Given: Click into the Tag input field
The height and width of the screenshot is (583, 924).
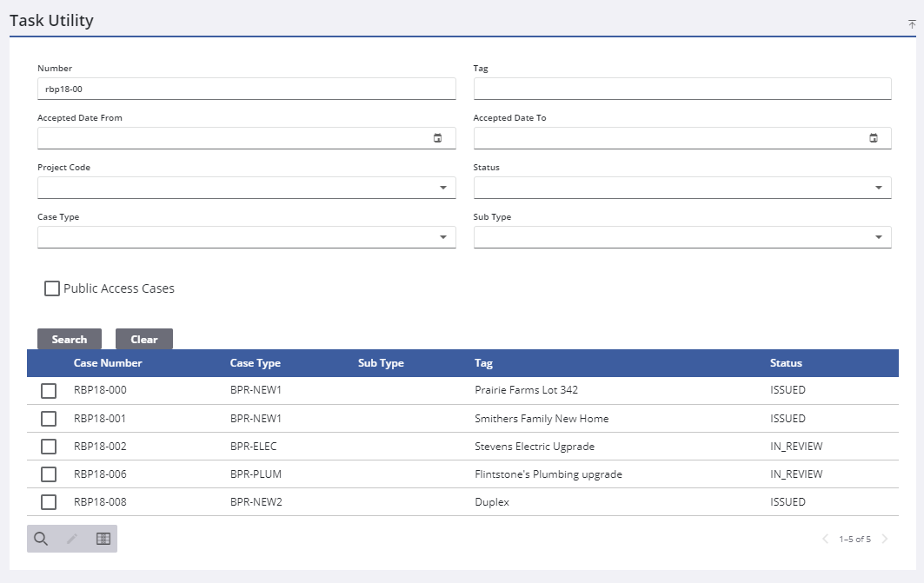Looking at the screenshot, I should tap(681, 89).
